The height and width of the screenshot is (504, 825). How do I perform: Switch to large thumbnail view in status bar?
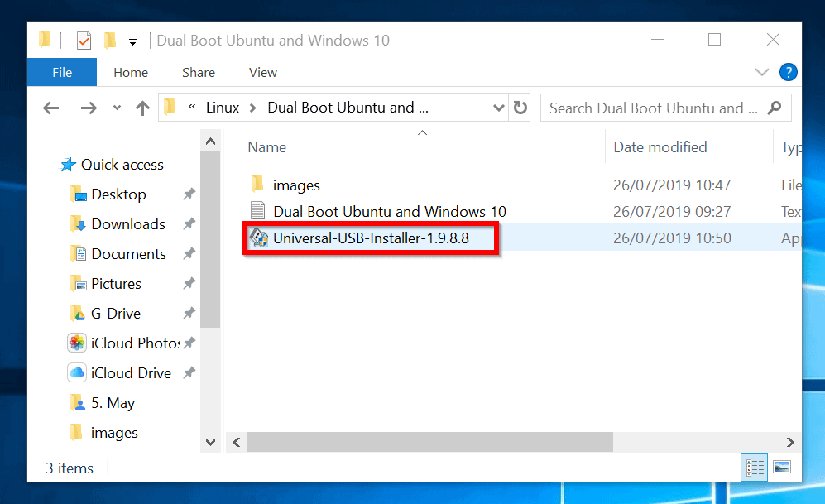(781, 468)
